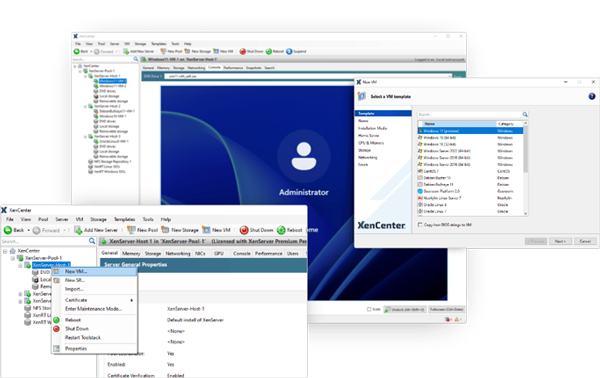Cancel the New VM wizard
The width and height of the screenshot is (600, 378).
pos(585,241)
